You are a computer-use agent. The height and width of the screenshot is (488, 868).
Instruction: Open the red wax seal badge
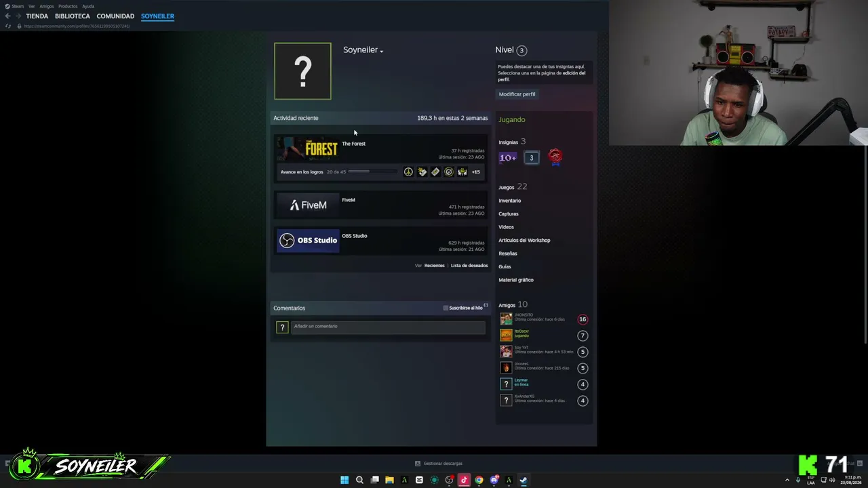(555, 157)
